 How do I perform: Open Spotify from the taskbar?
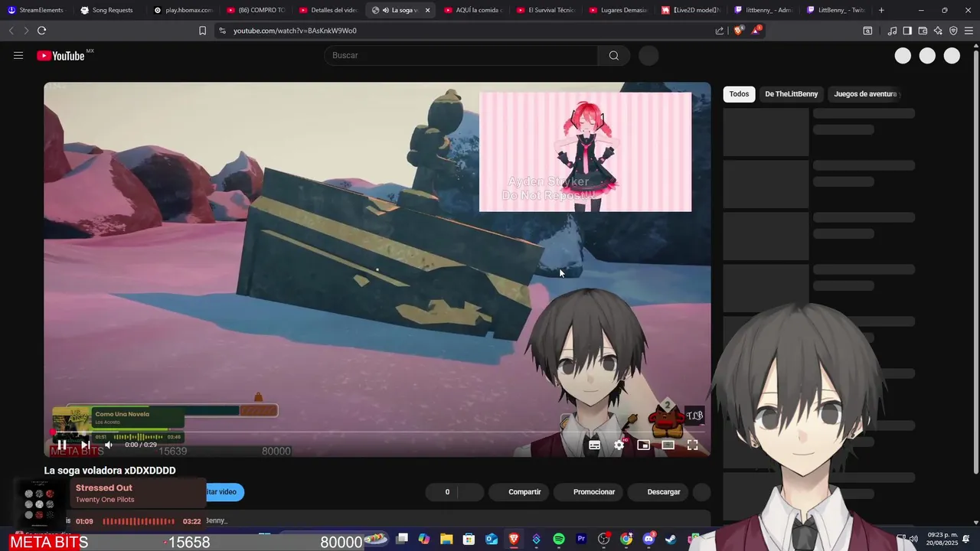pos(559,540)
